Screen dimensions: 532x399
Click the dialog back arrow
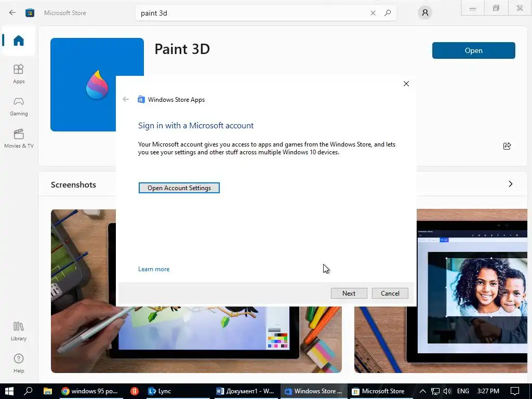click(126, 99)
